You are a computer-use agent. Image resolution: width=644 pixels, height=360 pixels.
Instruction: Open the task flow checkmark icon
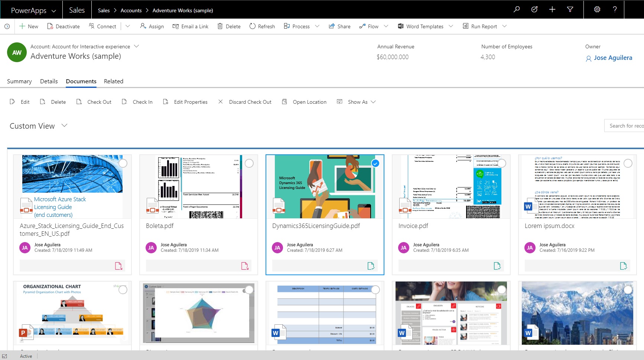[534, 9]
